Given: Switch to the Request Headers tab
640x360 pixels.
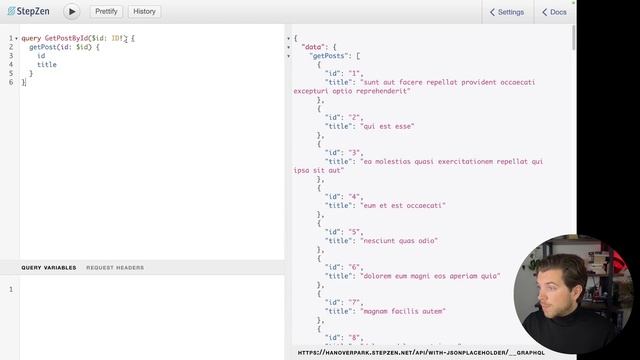Looking at the screenshot, I should (115, 268).
